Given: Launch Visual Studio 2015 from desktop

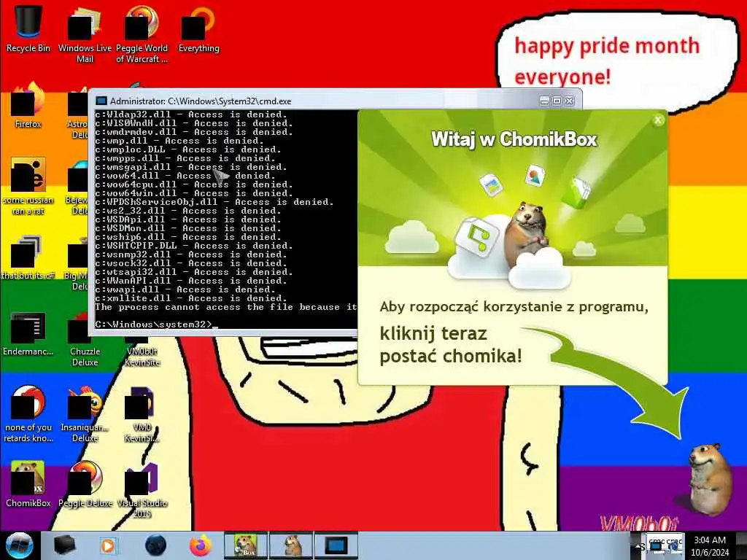Looking at the screenshot, I should [142, 489].
